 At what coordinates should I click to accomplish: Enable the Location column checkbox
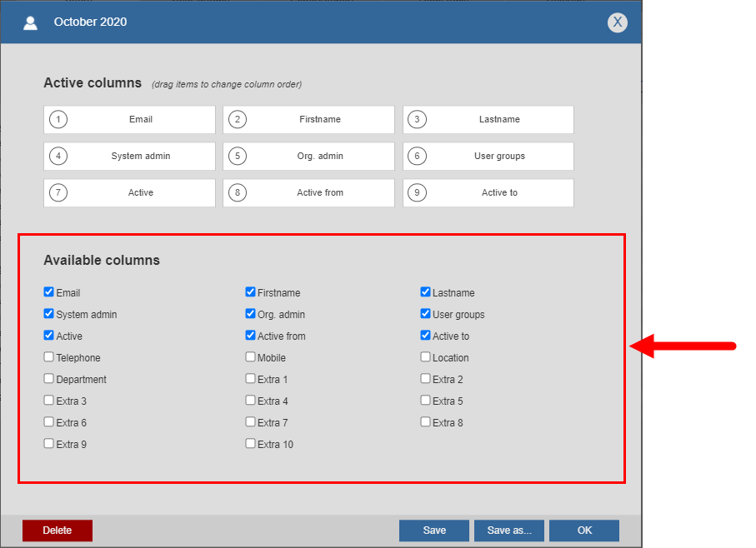[x=425, y=356]
